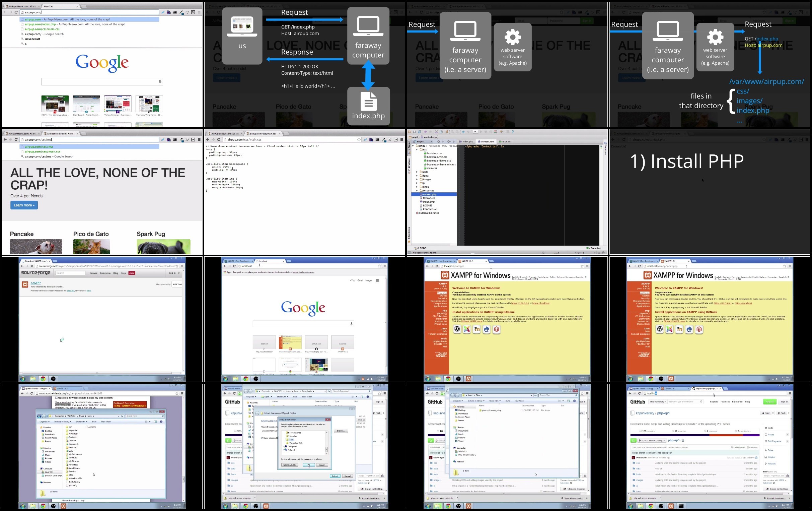This screenshot has width=812, height=511.
Task: Open the Project view dropdown in PhpStorm
Action: tap(422, 142)
